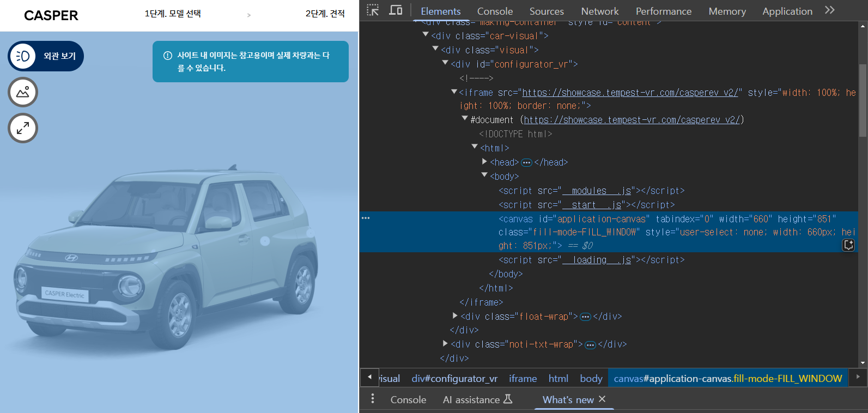Screen dimensions: 868x413
Task: Click the scrollbar down arrow in Elements panel
Action: pos(863,363)
